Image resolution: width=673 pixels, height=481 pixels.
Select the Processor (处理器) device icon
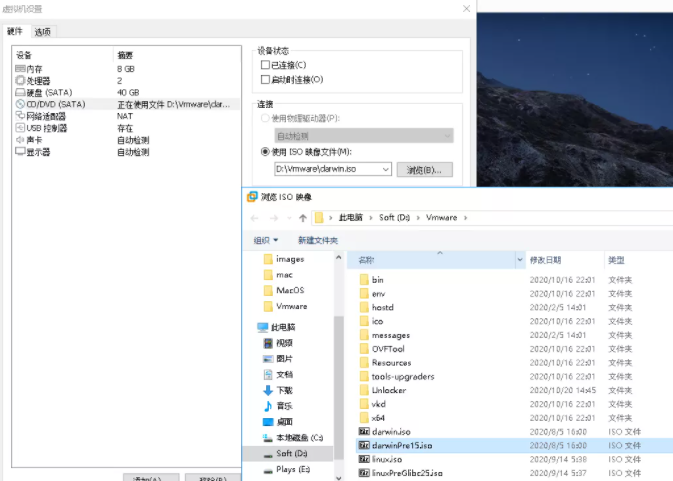click(x=20, y=80)
